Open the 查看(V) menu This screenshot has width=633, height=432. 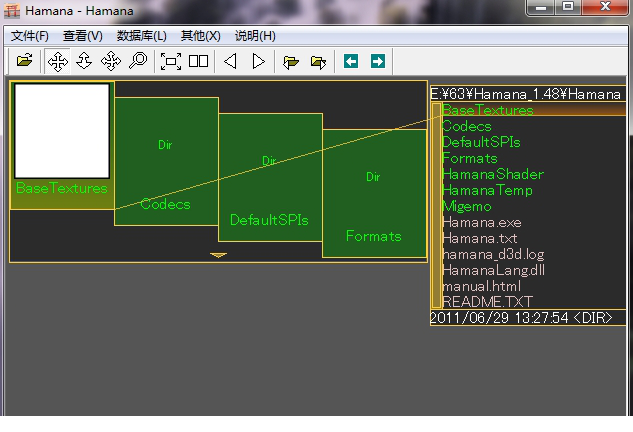pyautogui.click(x=83, y=36)
